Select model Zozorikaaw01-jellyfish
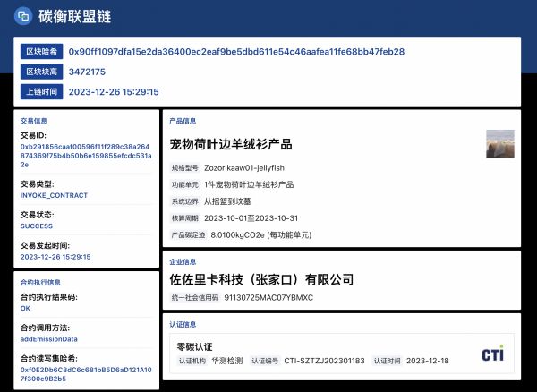The height and width of the screenshot is (392, 537). (244, 167)
